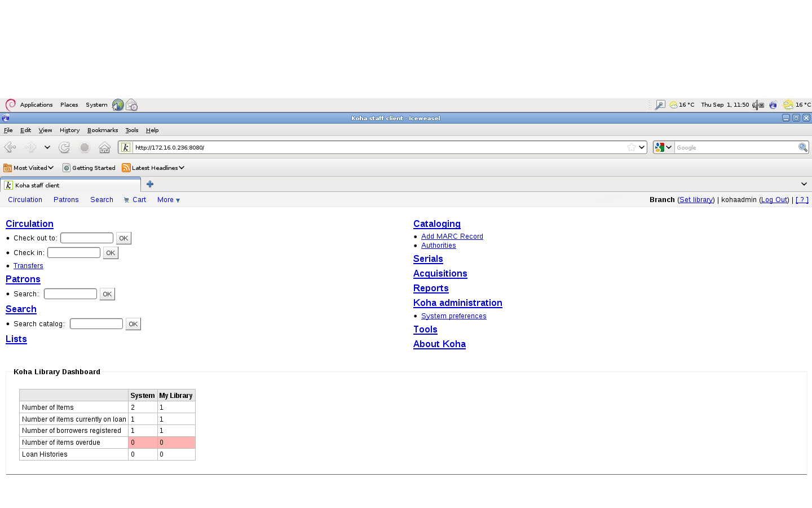812x508 pixels.
Task: Open a new tab with plus icon
Action: pyautogui.click(x=150, y=184)
